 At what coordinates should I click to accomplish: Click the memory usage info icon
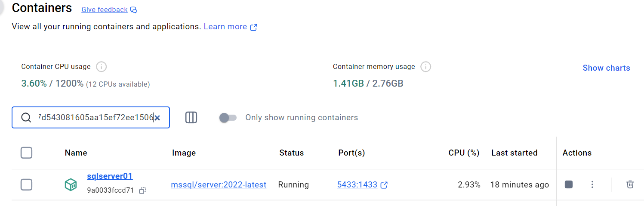[425, 67]
